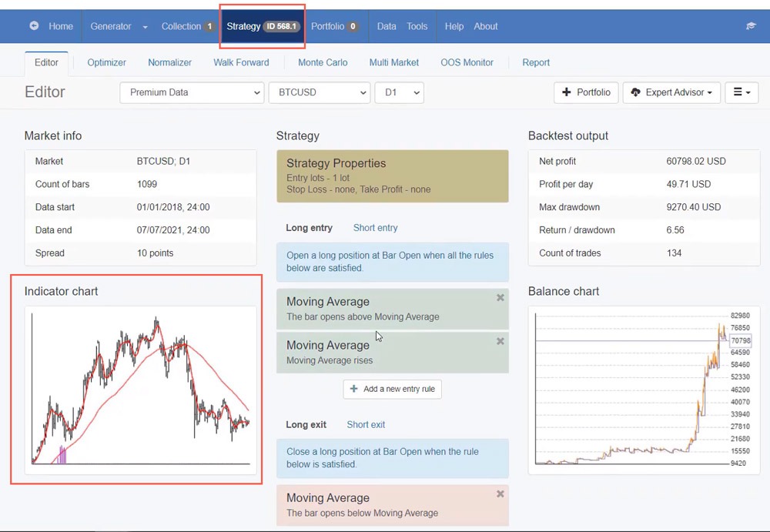Delete the 'Moving Average rises' rule
770x532 pixels.
[500, 341]
